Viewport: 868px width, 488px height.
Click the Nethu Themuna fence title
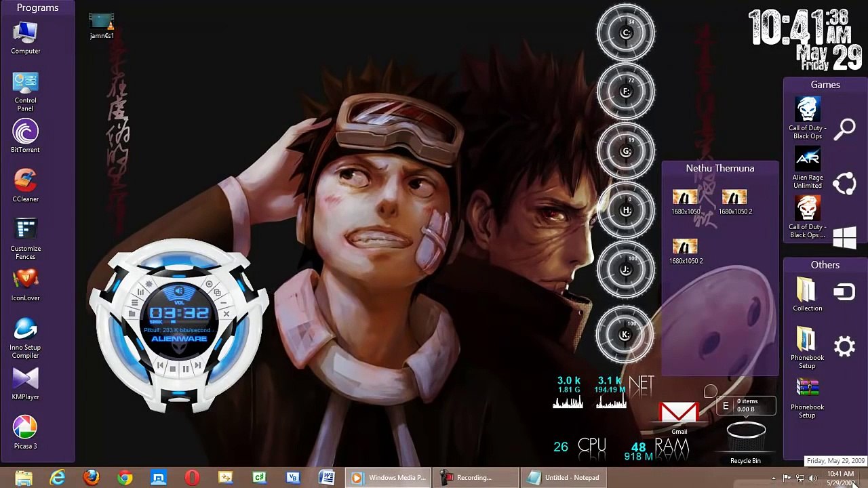point(720,168)
